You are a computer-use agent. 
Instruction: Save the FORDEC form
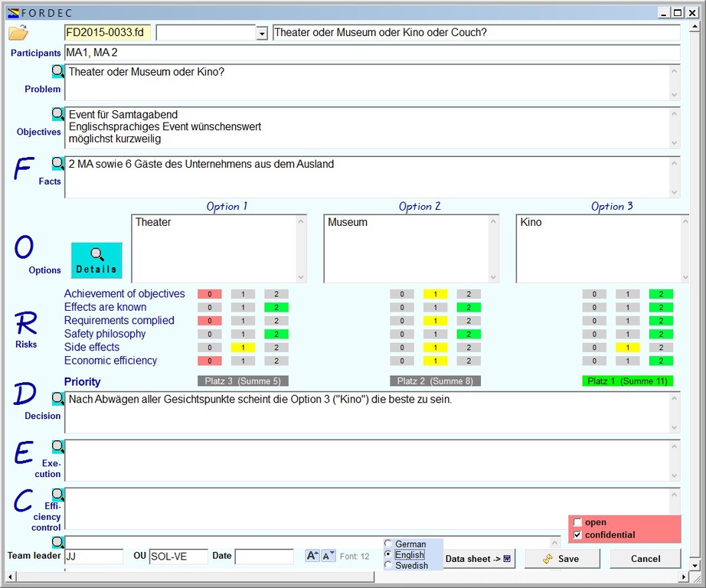[x=562, y=559]
